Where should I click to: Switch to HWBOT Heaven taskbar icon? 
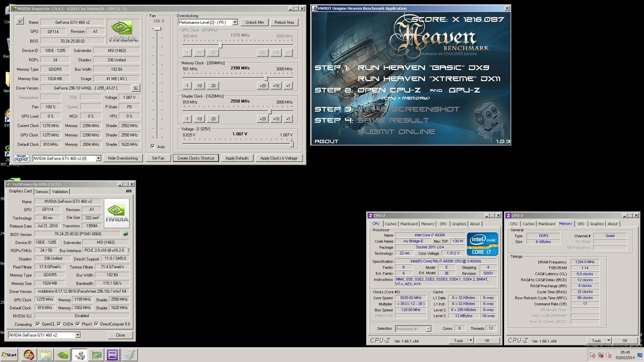pos(79,355)
